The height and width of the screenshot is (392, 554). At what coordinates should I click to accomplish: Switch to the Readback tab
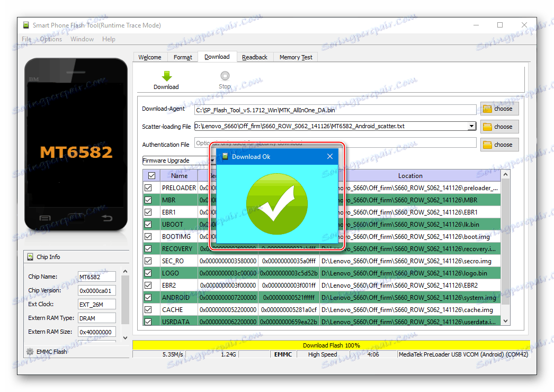255,57
